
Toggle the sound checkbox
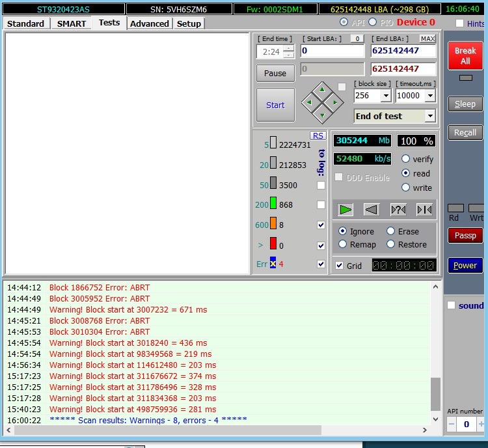(451, 305)
